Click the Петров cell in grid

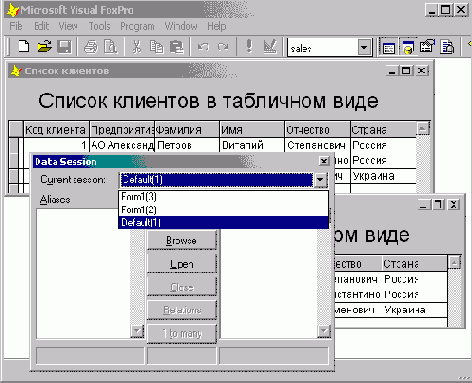tap(187, 145)
